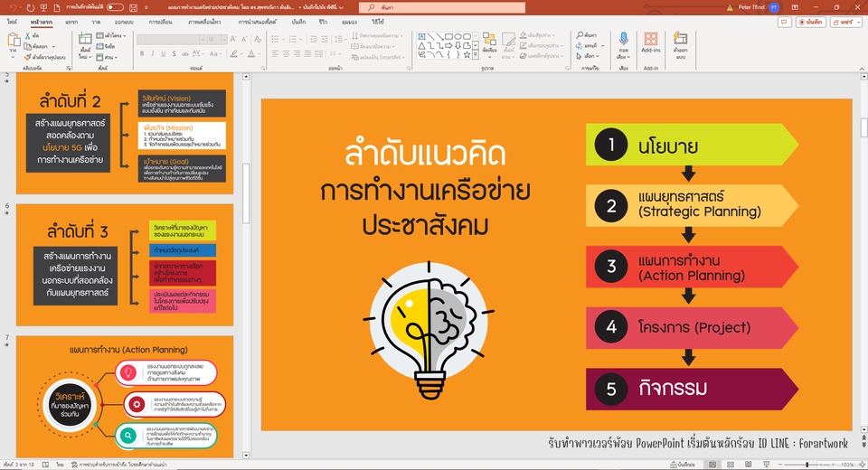Click the Redo icon in the title bar
868x470 pixels.
pos(30,7)
